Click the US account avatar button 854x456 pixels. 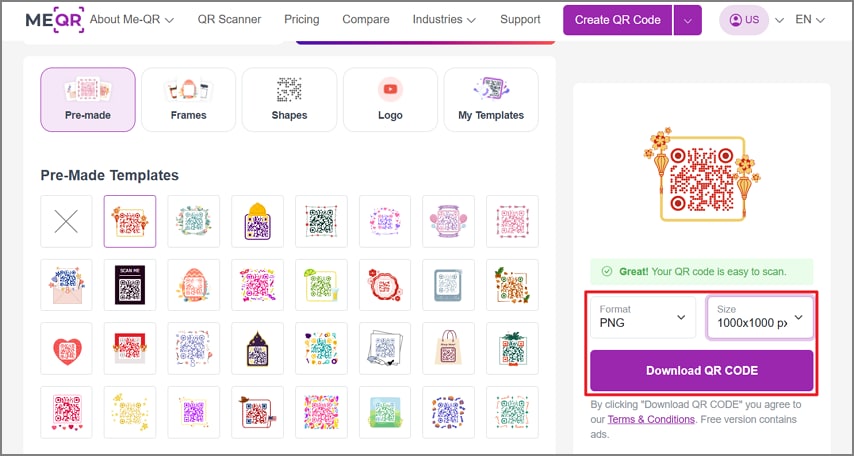744,20
